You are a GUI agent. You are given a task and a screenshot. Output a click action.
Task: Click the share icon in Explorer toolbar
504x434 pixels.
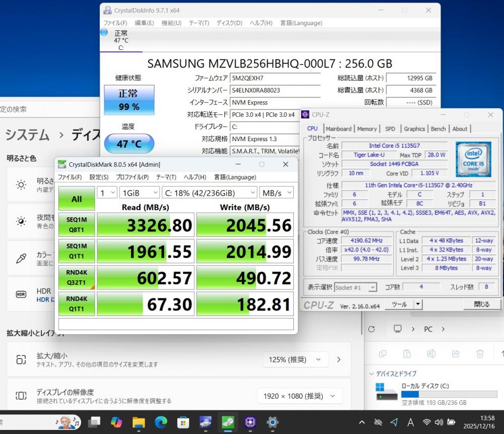[x=456, y=353]
